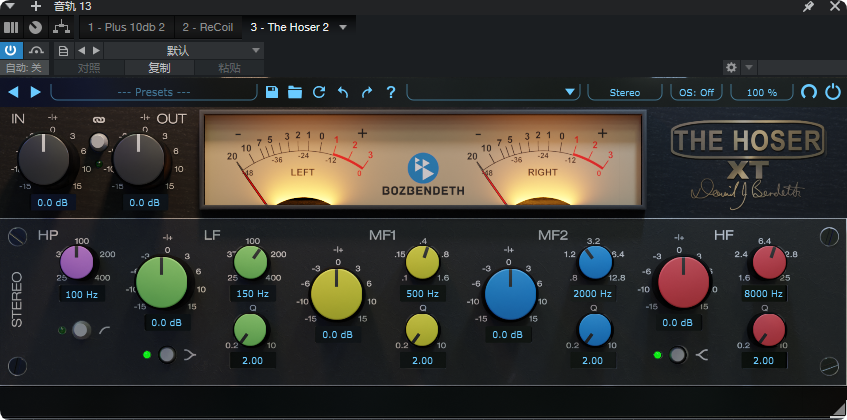847x420 pixels.
Task: Pin the plugin window
Action: 808,6
